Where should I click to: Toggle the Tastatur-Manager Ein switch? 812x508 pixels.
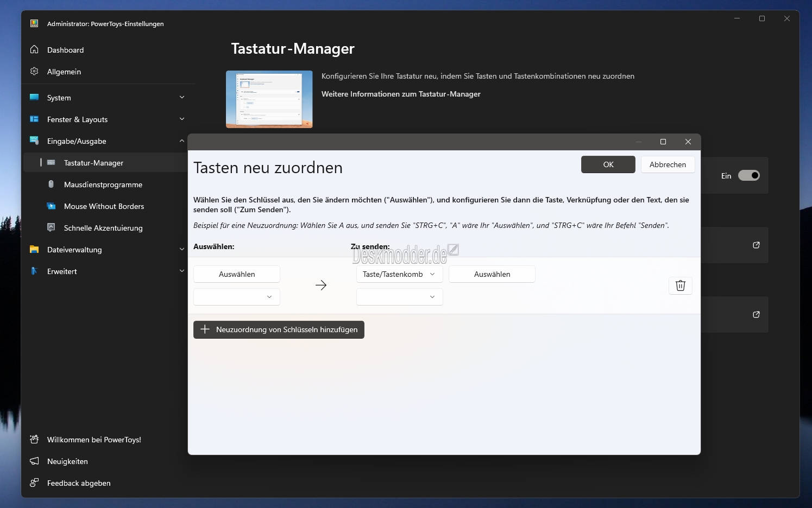point(749,175)
